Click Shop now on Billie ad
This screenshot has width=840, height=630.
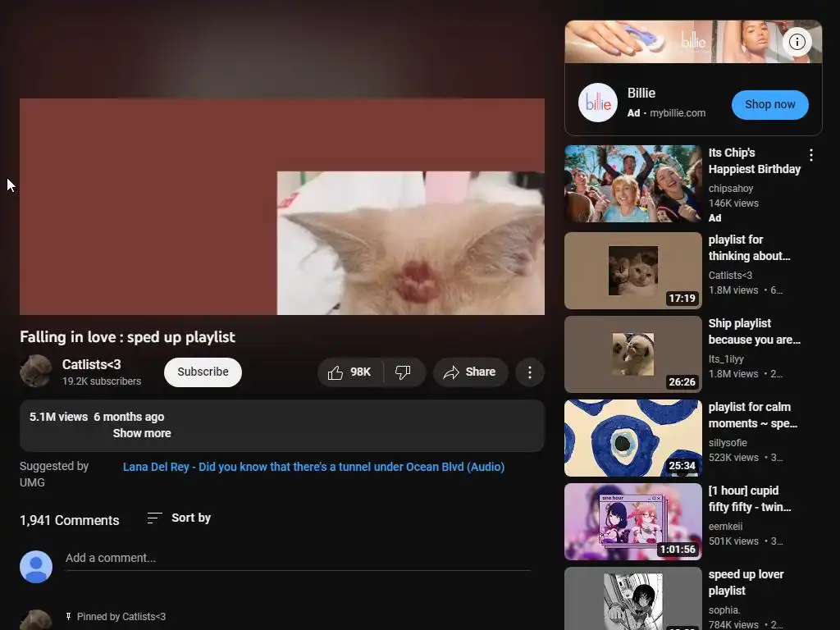click(x=769, y=105)
